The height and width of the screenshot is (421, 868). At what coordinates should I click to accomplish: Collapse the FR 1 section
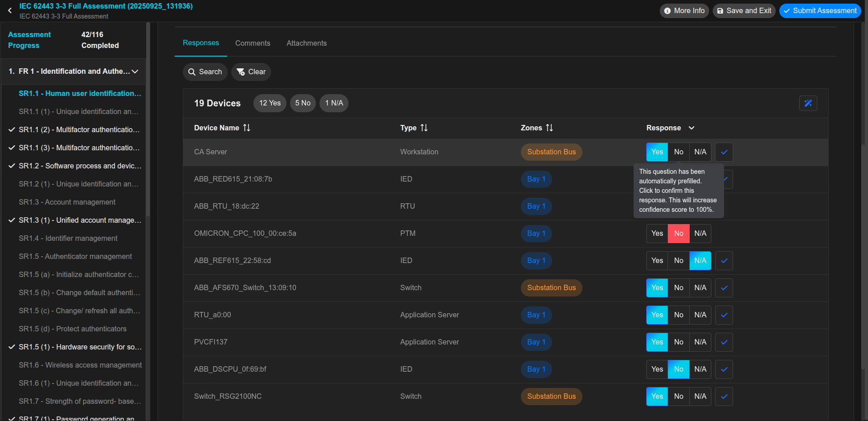(135, 71)
